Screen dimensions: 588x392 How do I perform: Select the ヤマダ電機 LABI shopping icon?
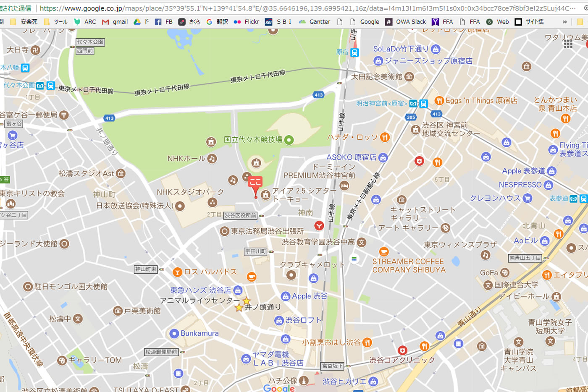(x=246, y=359)
